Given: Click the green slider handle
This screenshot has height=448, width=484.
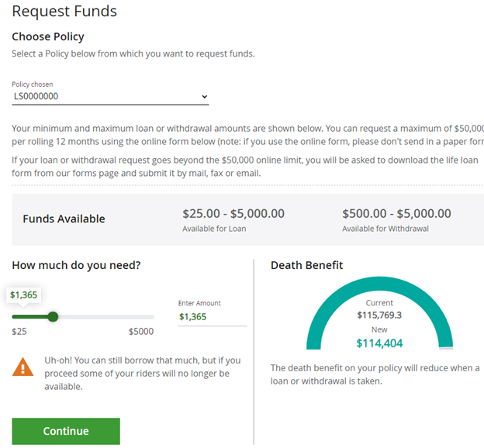Looking at the screenshot, I should coord(53,316).
